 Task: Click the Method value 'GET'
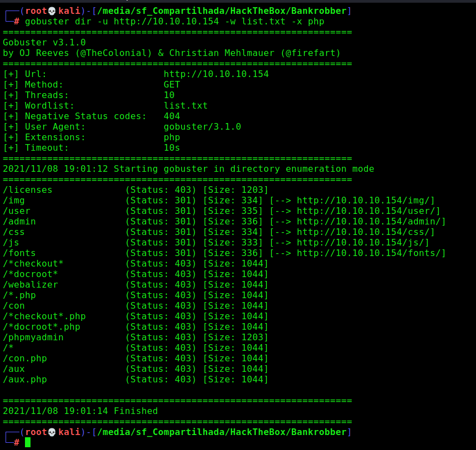click(172, 85)
